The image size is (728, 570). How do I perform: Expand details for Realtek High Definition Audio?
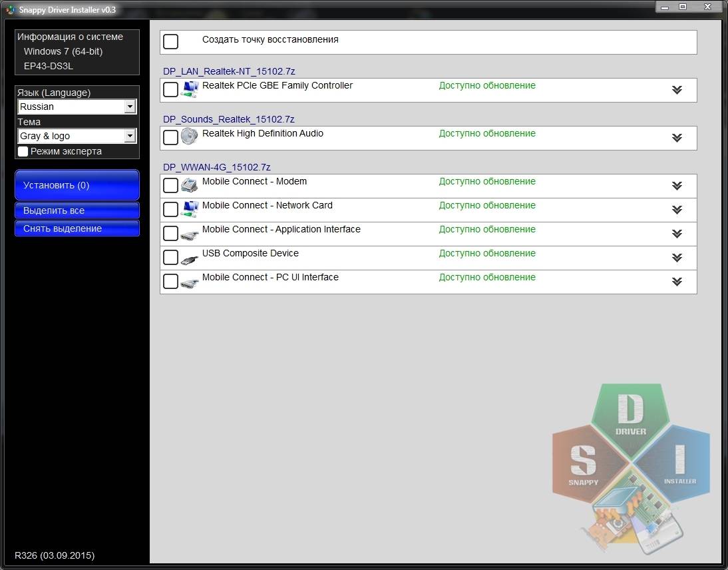tap(677, 138)
